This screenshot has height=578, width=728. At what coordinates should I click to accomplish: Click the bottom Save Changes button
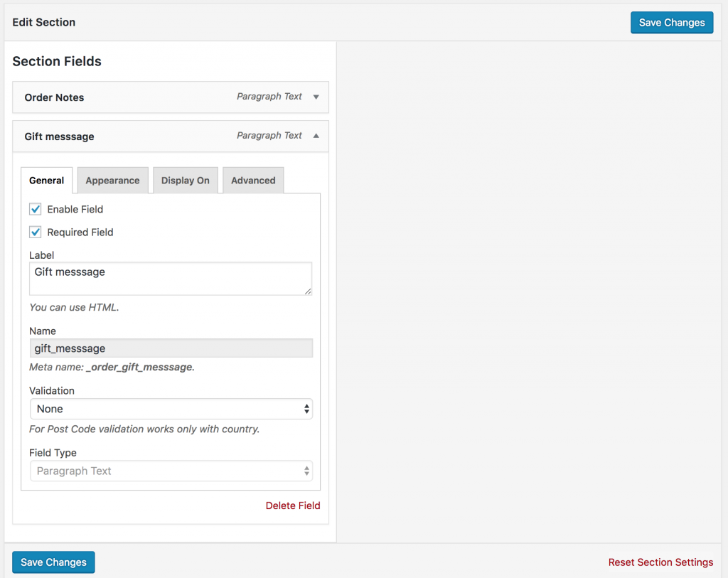click(53, 562)
